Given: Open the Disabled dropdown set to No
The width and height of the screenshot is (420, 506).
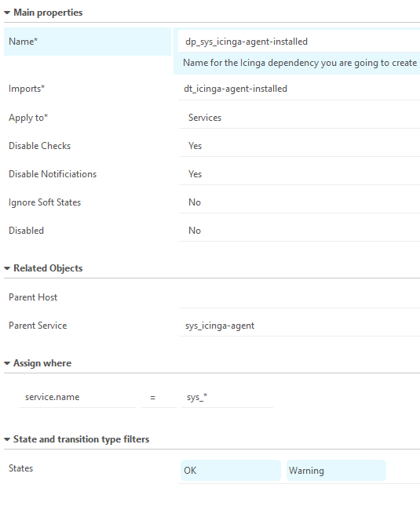Looking at the screenshot, I should tap(299, 231).
